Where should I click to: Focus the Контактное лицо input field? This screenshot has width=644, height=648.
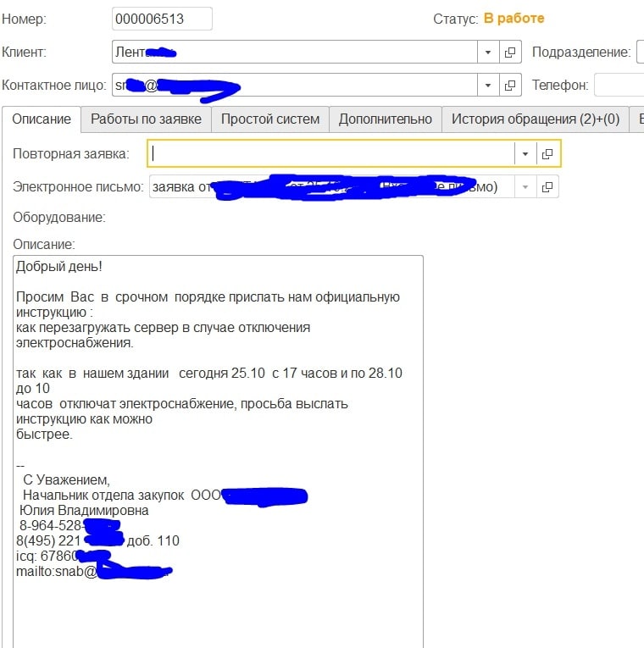[x=294, y=86]
